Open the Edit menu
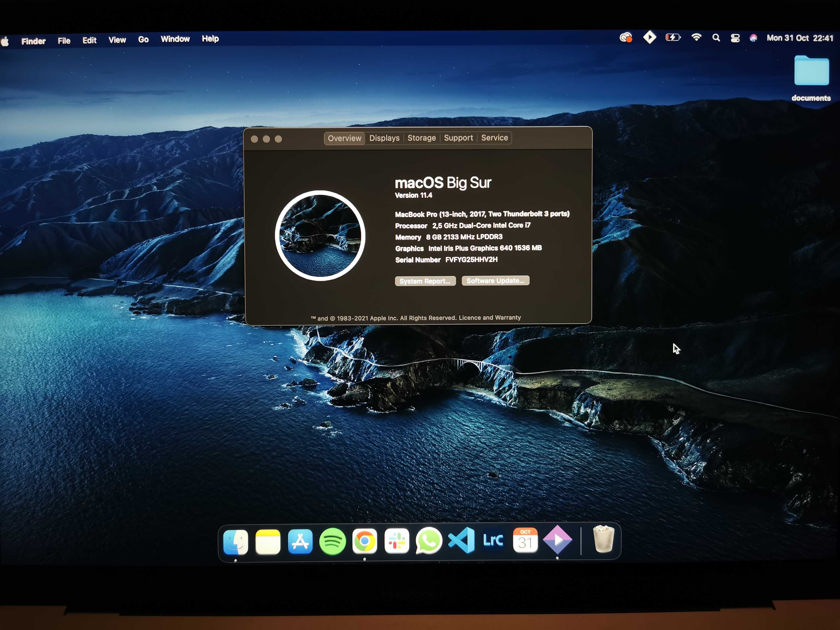The height and width of the screenshot is (630, 840). pos(90,40)
